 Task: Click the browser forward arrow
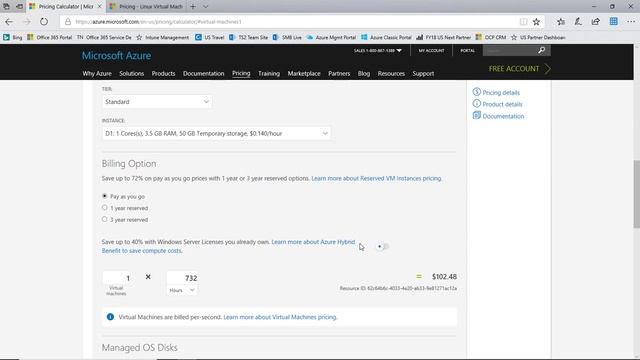click(27, 22)
